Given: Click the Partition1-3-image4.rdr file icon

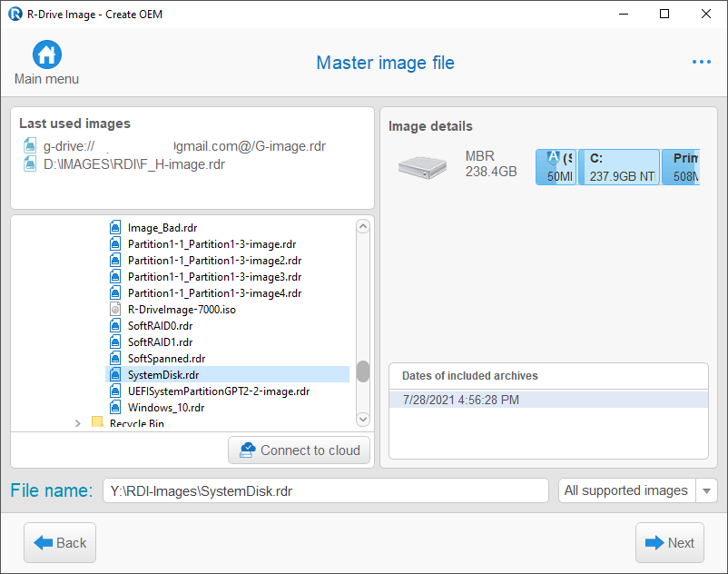Looking at the screenshot, I should tap(115, 293).
